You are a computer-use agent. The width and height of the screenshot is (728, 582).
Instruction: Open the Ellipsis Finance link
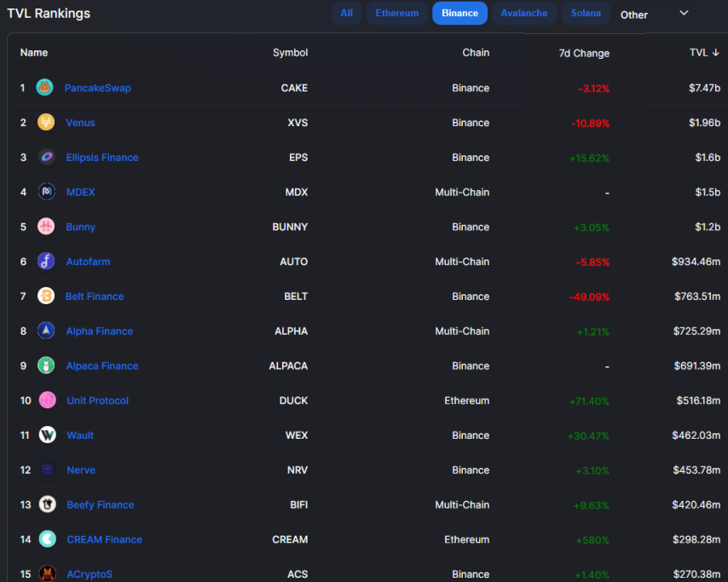tap(102, 158)
